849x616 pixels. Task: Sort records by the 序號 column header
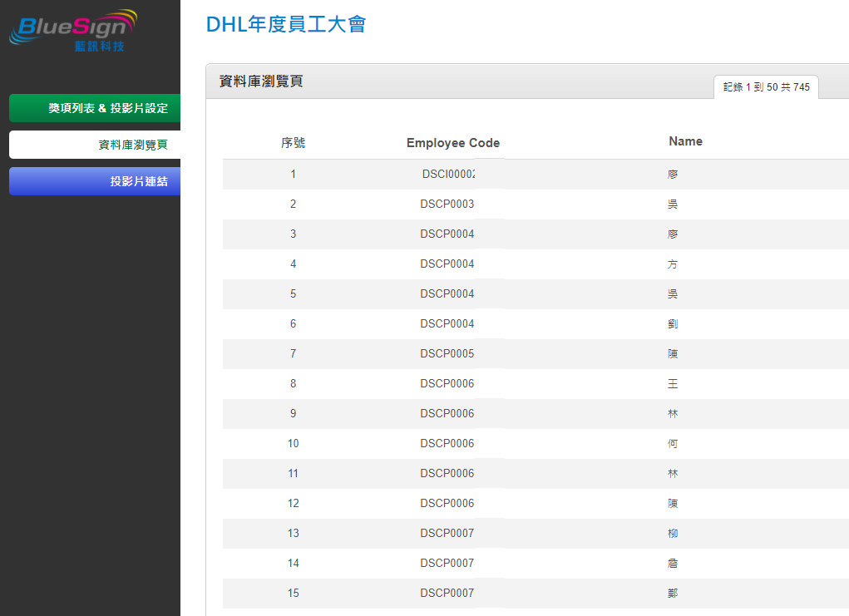click(293, 142)
